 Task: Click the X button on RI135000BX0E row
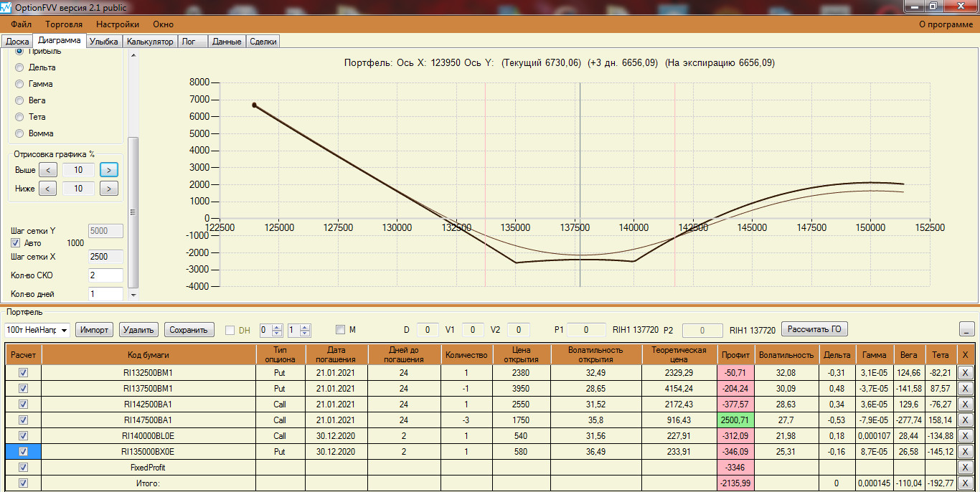tap(965, 452)
